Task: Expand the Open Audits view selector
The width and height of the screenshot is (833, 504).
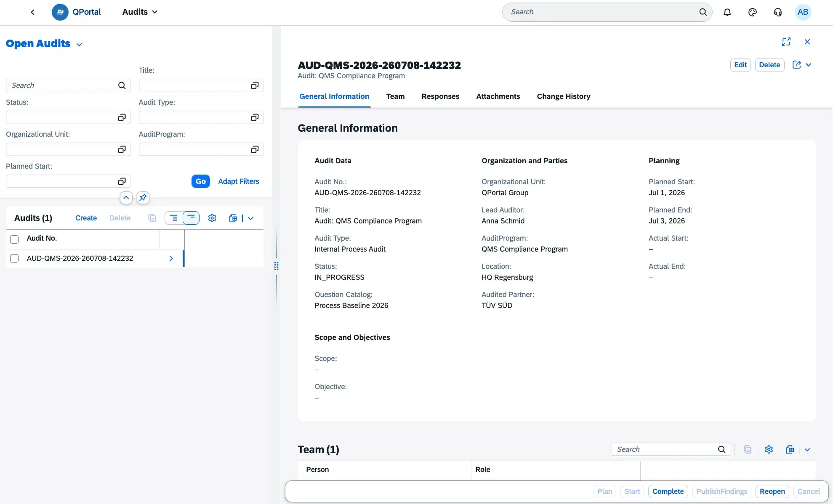Action: [79, 44]
